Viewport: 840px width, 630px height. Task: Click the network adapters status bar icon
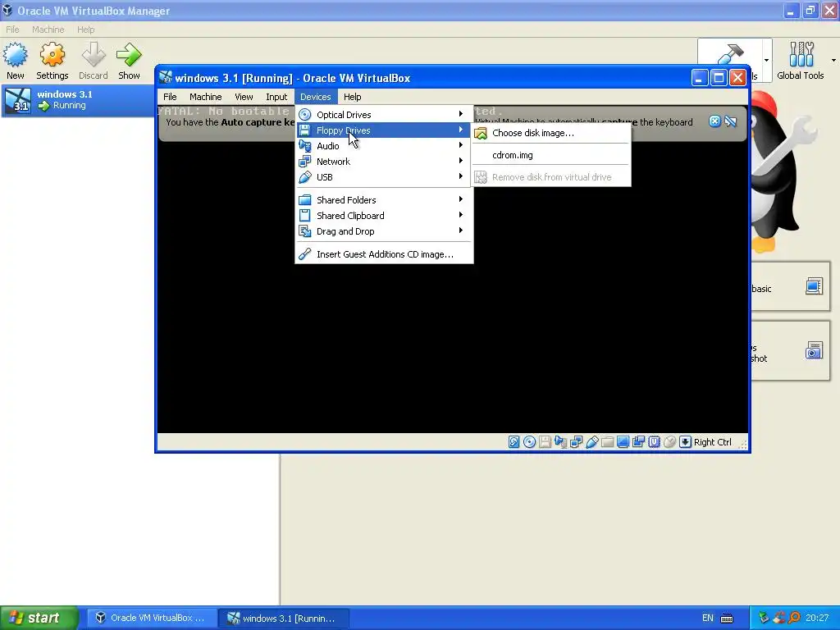coord(576,442)
